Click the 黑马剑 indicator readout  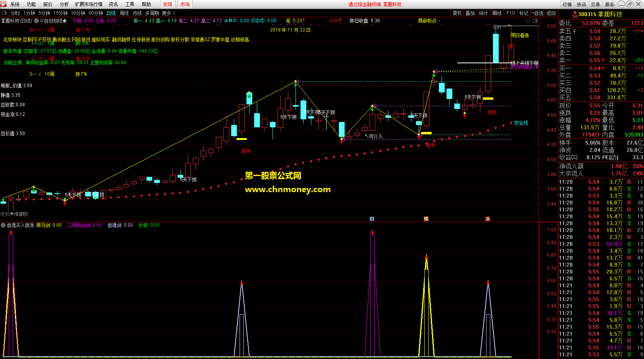[x=49, y=225]
